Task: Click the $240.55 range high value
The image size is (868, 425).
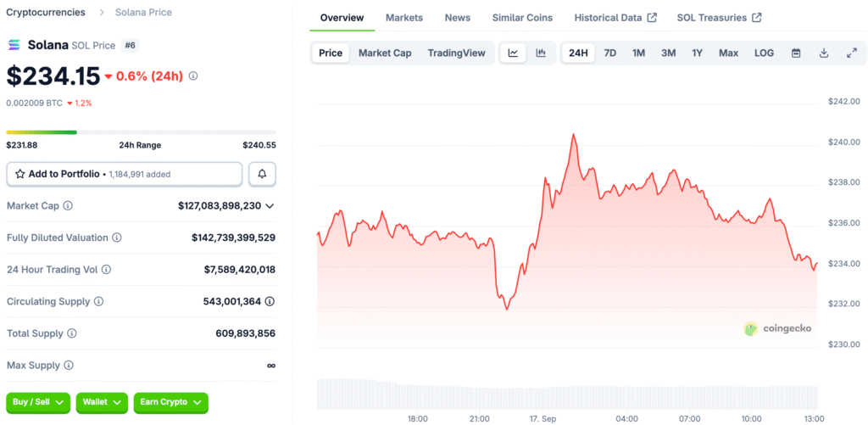Action: pos(259,145)
